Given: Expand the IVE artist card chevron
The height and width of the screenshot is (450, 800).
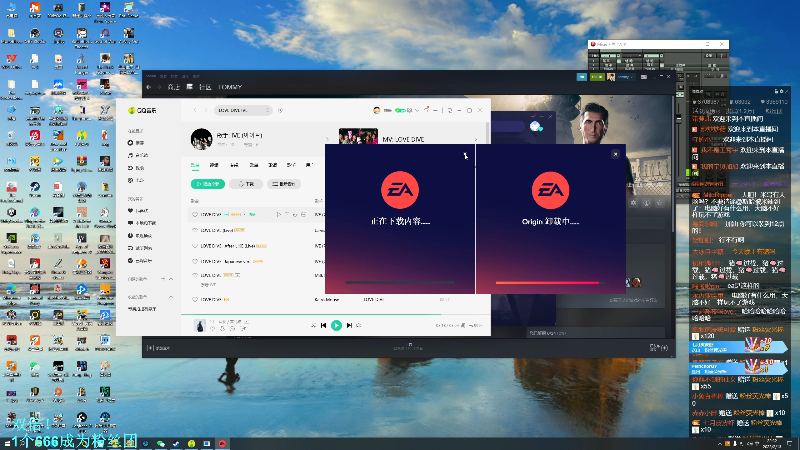Looking at the screenshot, I should click(x=327, y=139).
